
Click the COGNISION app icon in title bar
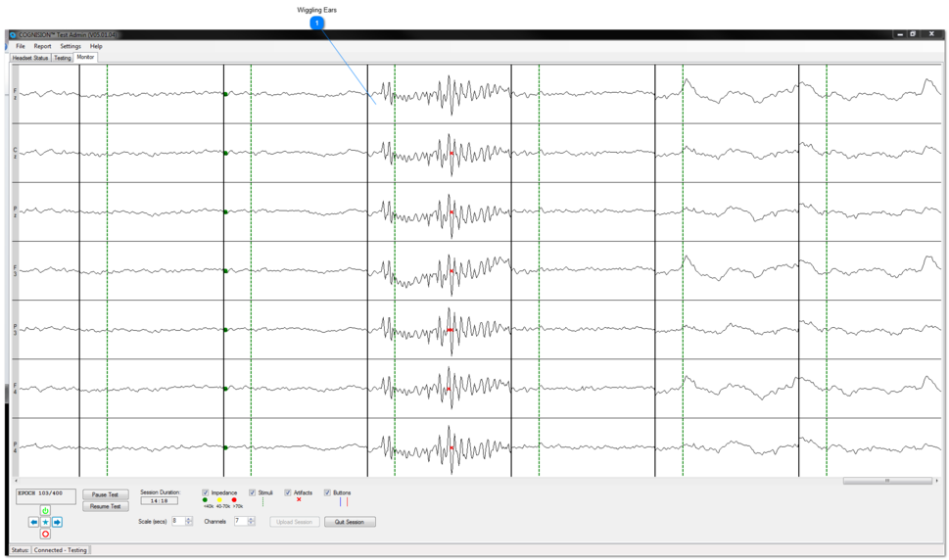[13, 34]
